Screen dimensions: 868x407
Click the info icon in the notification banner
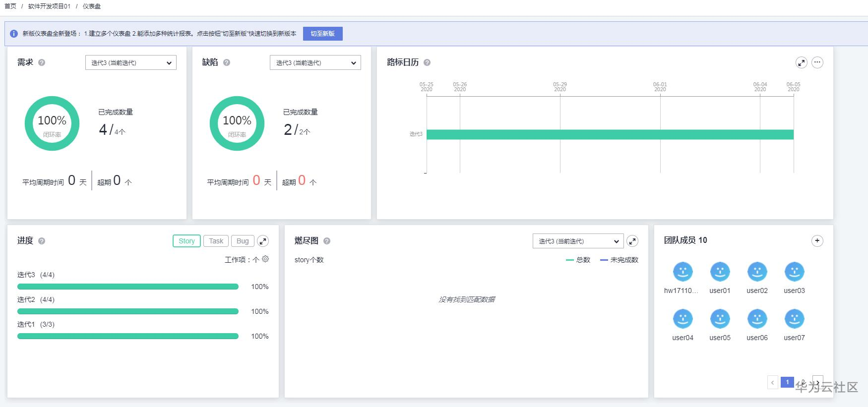pos(14,34)
